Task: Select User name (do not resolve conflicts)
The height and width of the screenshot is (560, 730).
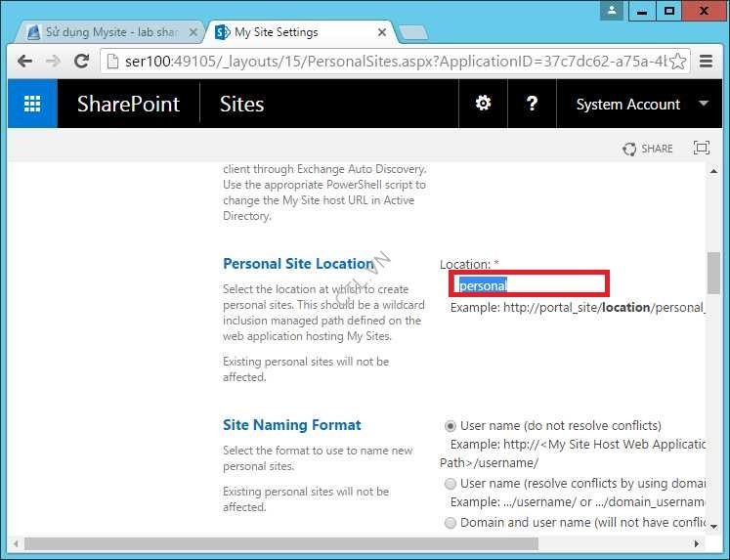Action: click(x=451, y=426)
